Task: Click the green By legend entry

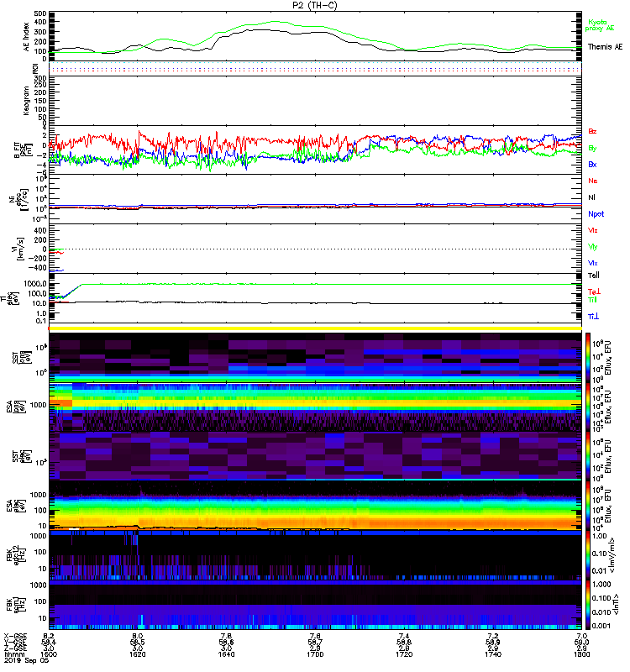Action: (593, 148)
